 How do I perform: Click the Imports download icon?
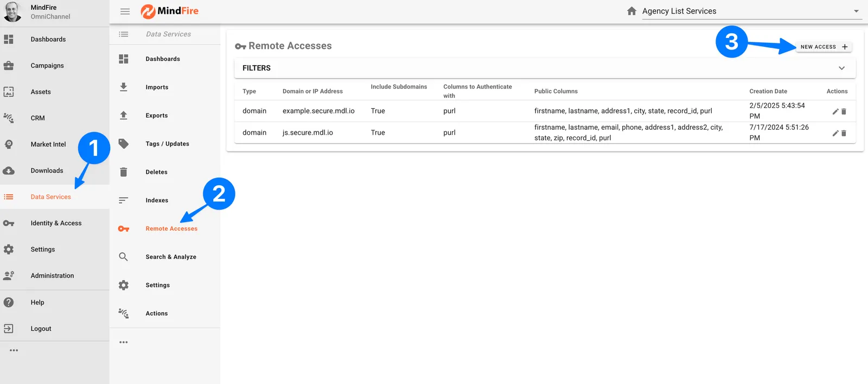pos(124,87)
